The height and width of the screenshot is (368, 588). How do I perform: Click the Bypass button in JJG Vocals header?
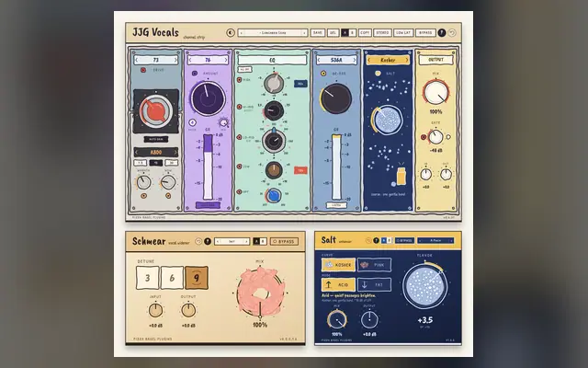425,33
